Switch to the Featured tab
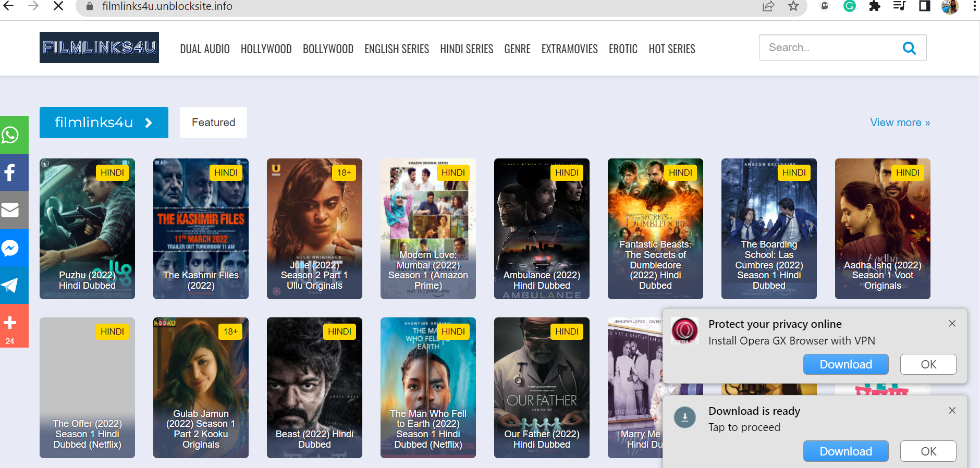This screenshot has width=980, height=468. tap(213, 122)
